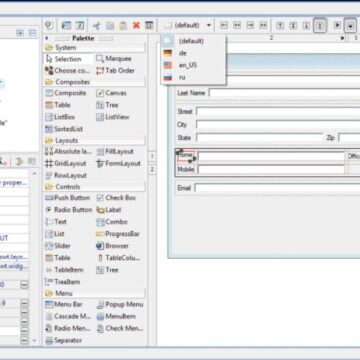The image size is (360, 360).
Task: Select Absolute layout palette entry
Action: [x=68, y=152]
